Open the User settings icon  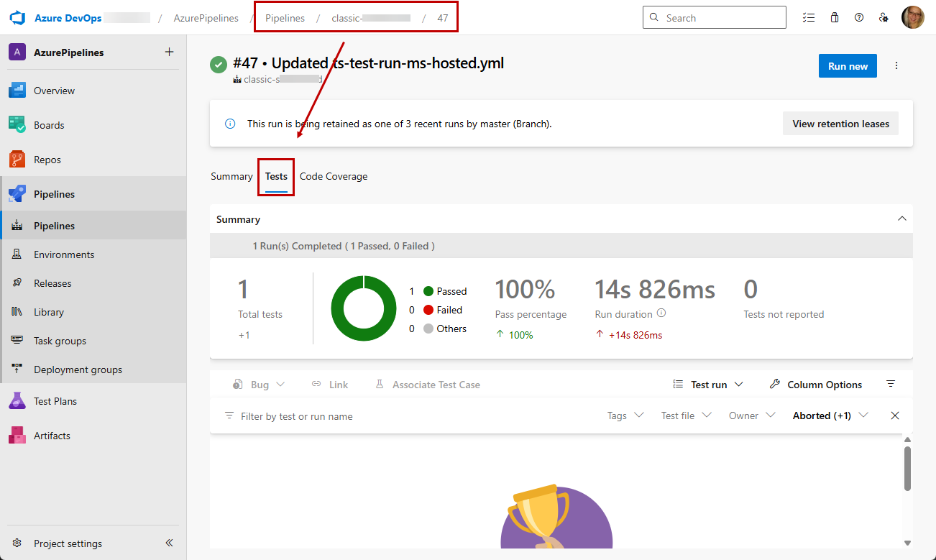click(x=884, y=18)
